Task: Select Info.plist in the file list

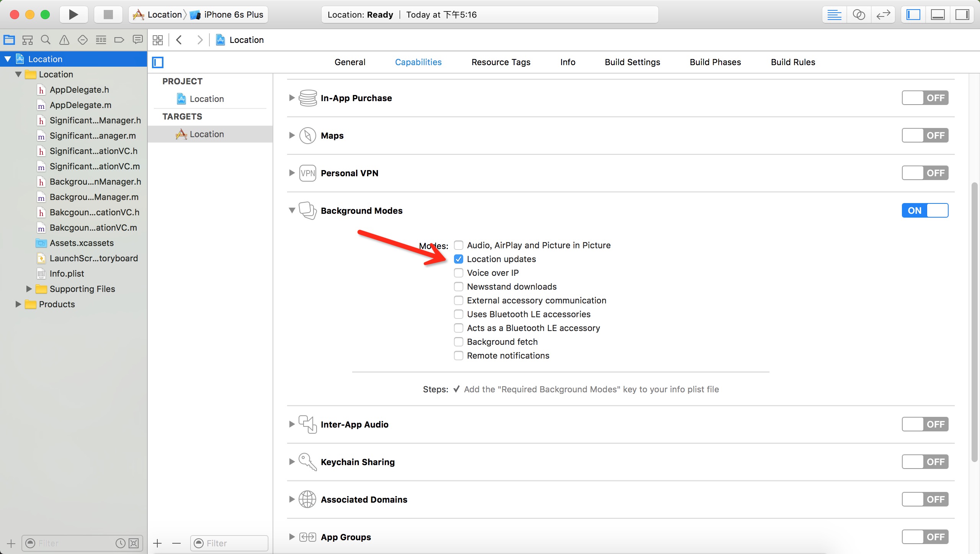Action: (67, 274)
